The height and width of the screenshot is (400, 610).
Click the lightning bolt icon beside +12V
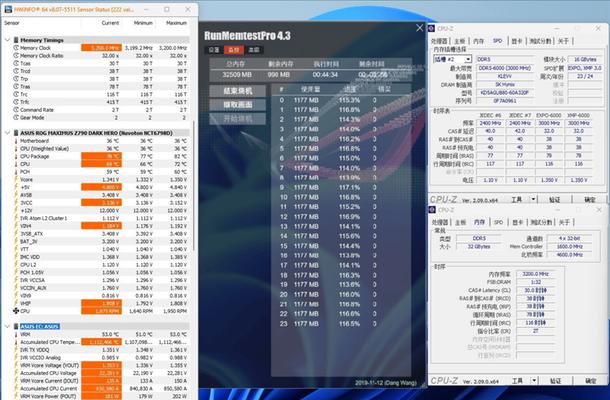[x=16, y=211]
